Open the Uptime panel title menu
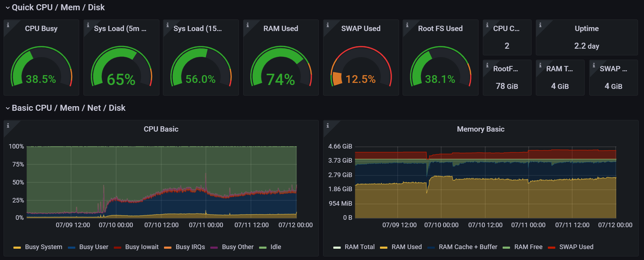The height and width of the screenshot is (260, 644). [x=587, y=29]
